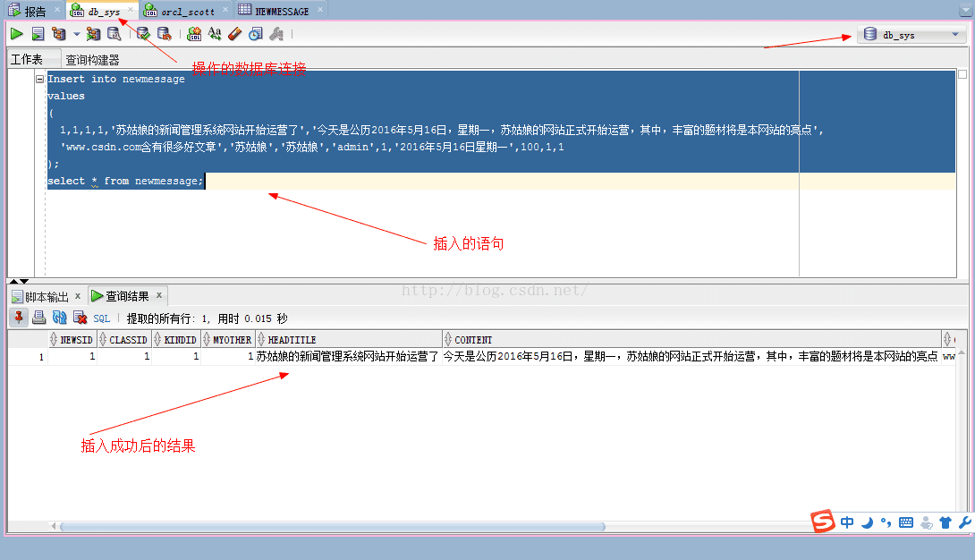Click the Run Script icon
The height and width of the screenshot is (560, 975).
(x=38, y=34)
